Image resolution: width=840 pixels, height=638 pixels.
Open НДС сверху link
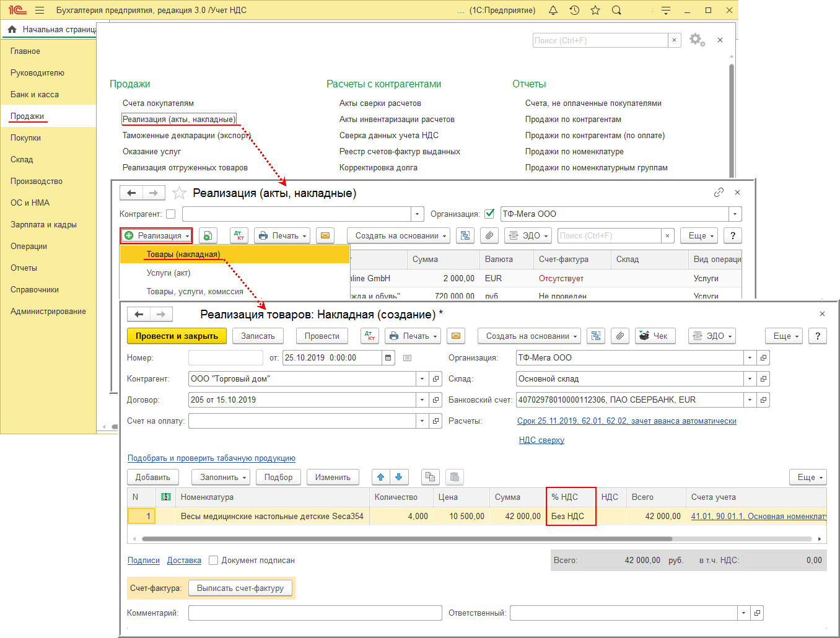541,440
